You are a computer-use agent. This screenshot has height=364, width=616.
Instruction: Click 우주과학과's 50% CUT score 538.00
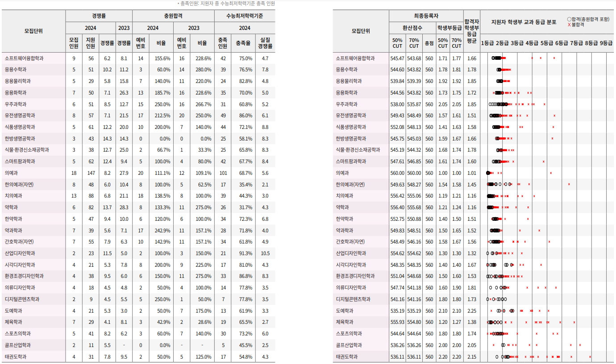pos(397,104)
